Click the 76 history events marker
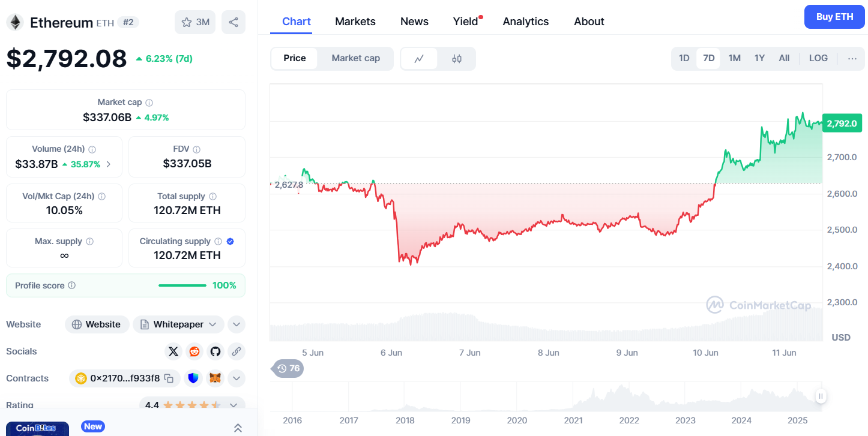The width and height of the screenshot is (868, 436). (x=289, y=368)
